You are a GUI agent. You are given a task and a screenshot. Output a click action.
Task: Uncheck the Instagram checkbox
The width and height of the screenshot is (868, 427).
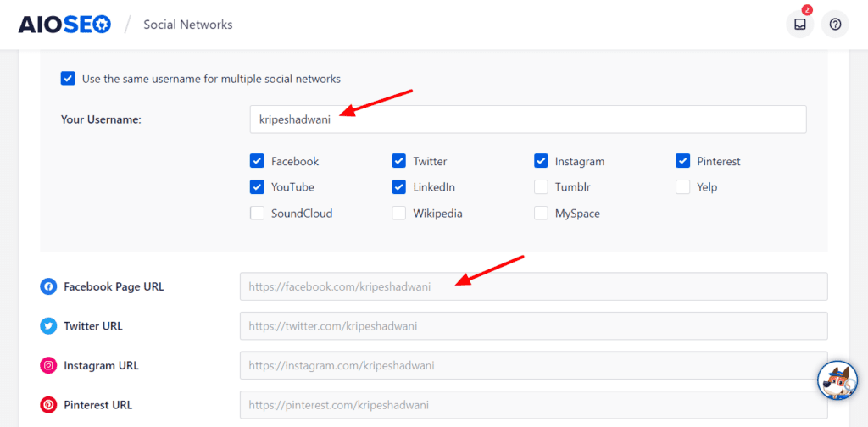pyautogui.click(x=541, y=161)
